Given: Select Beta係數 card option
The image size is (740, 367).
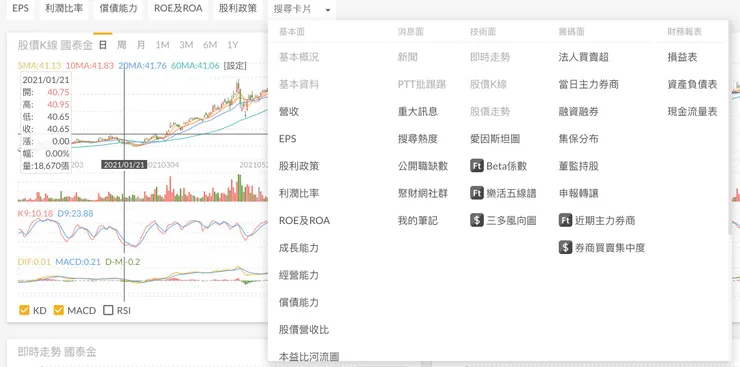Looking at the screenshot, I should 506,166.
